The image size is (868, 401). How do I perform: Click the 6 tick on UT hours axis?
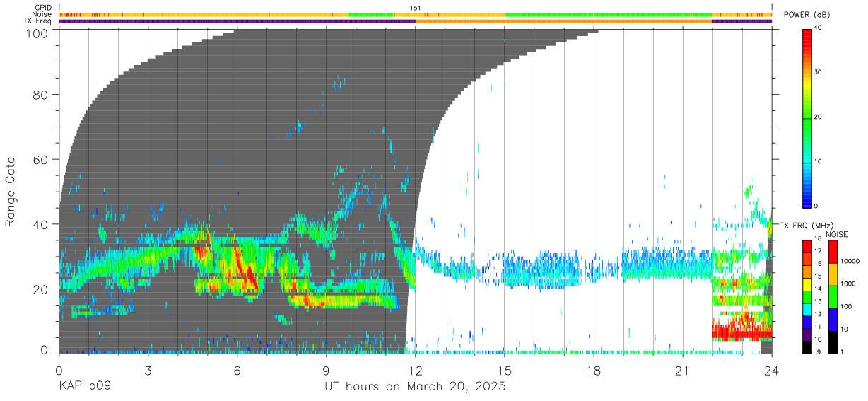(237, 371)
